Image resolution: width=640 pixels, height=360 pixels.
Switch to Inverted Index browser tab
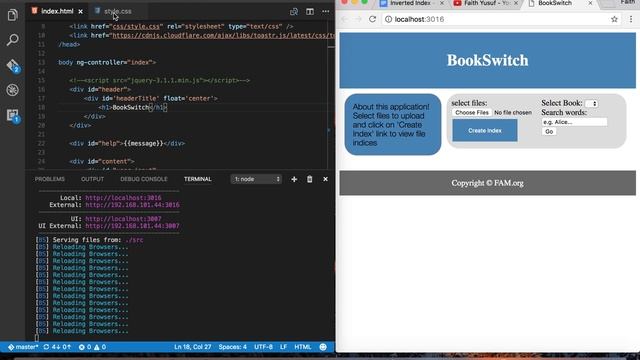410,3
